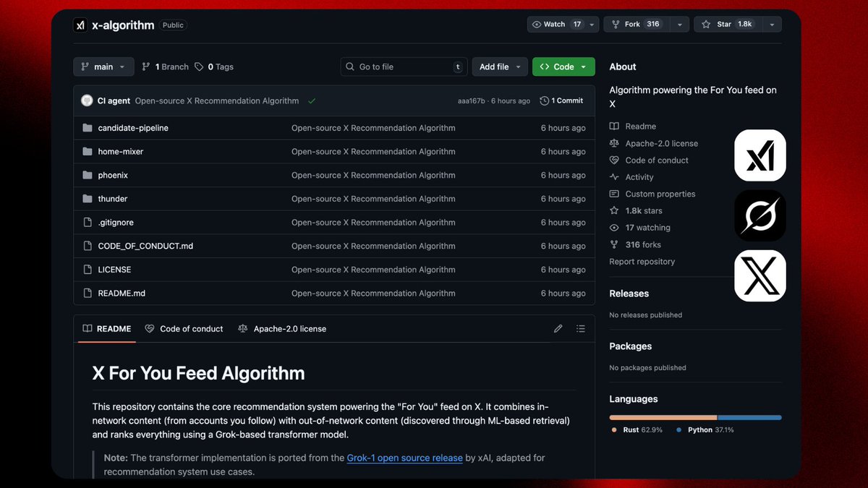
Task: Open the Grok-1 open source release link
Action: 404,458
